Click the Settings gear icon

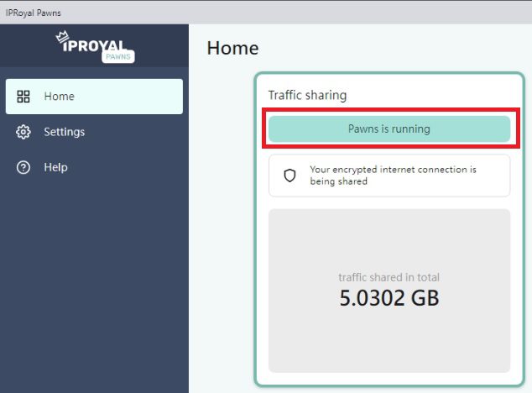pos(23,132)
